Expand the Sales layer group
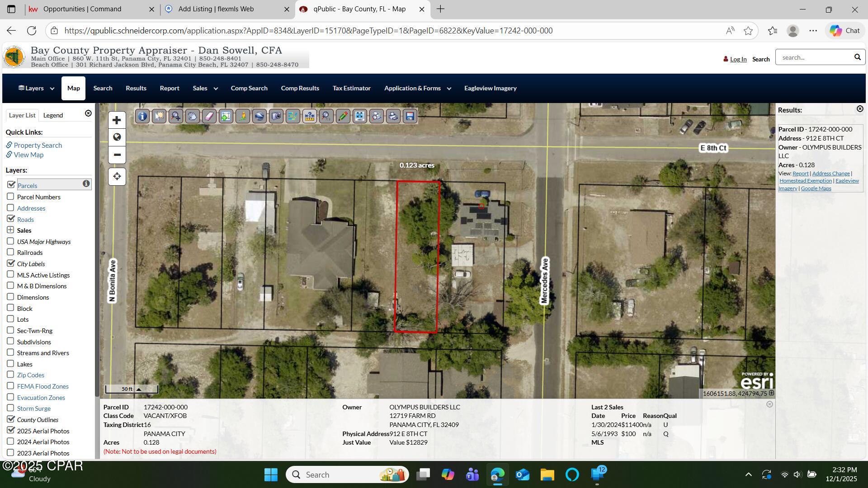868x488 pixels. point(10,230)
